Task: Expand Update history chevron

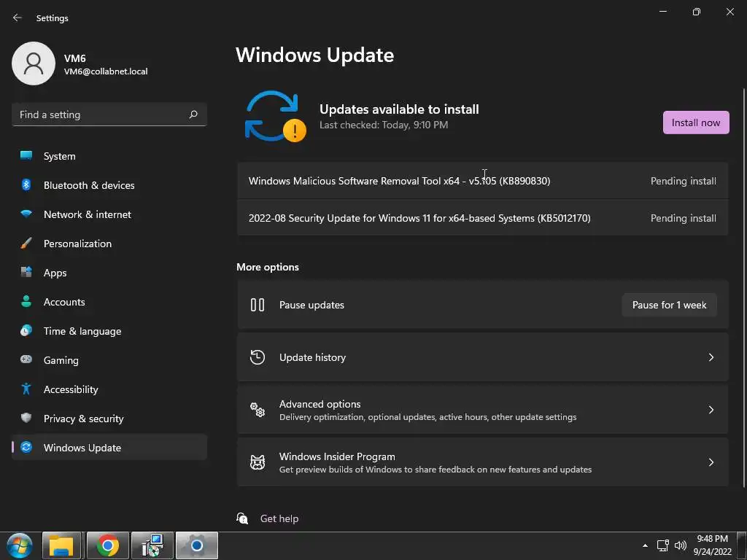Action: coord(711,357)
